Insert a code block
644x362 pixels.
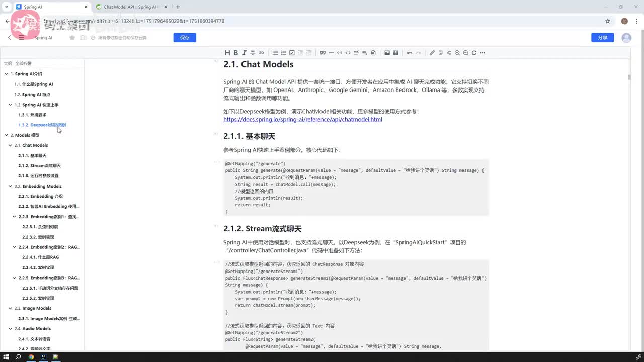[340, 53]
